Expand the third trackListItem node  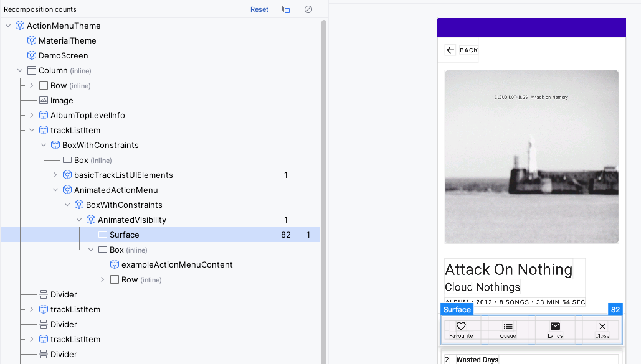tap(32, 339)
